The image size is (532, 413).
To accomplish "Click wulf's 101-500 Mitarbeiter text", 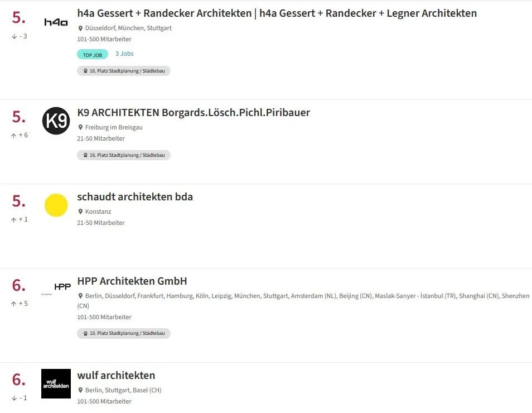I will coord(104,401).
